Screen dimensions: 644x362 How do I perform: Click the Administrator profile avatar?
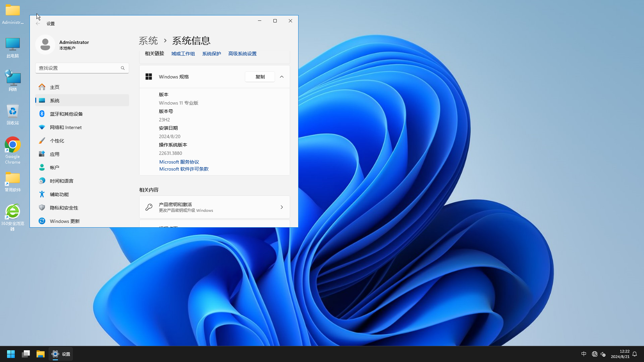(x=45, y=45)
